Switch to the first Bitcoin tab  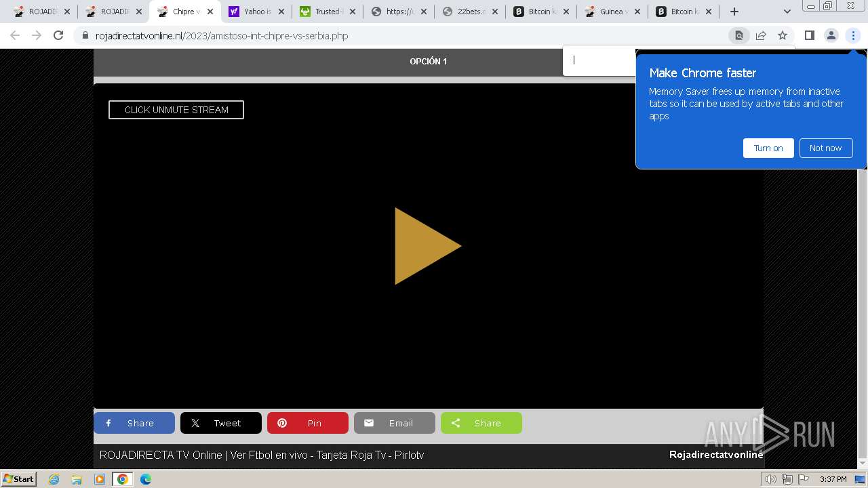point(541,12)
